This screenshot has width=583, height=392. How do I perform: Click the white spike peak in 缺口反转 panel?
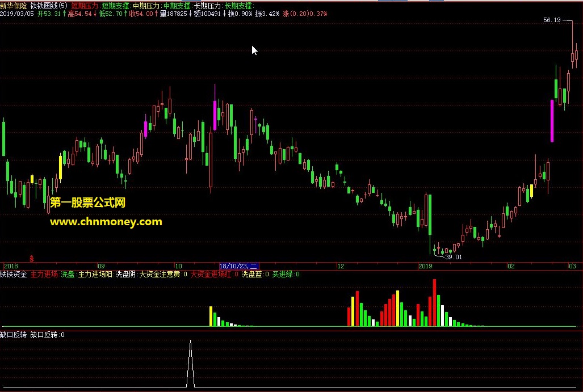tap(191, 341)
